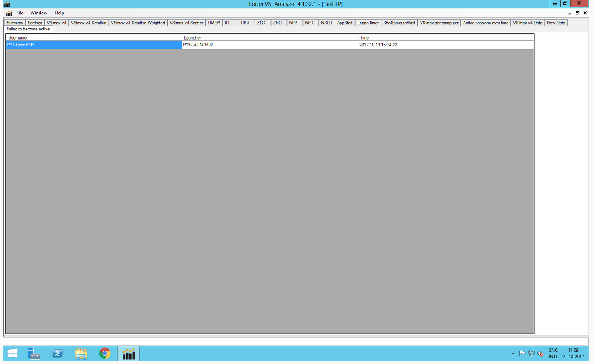Close the inner Test LP document window
The width and height of the screenshot is (593, 364).
click(x=585, y=13)
